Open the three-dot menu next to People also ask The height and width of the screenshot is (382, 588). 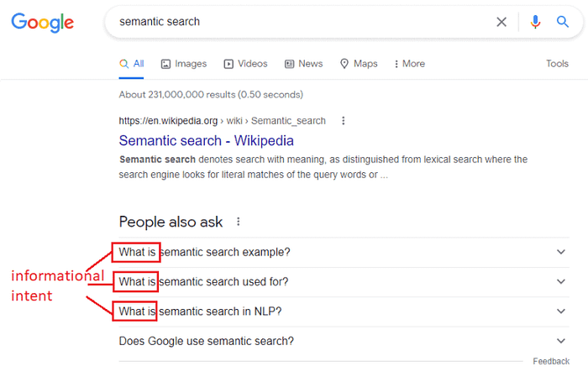[x=238, y=222]
